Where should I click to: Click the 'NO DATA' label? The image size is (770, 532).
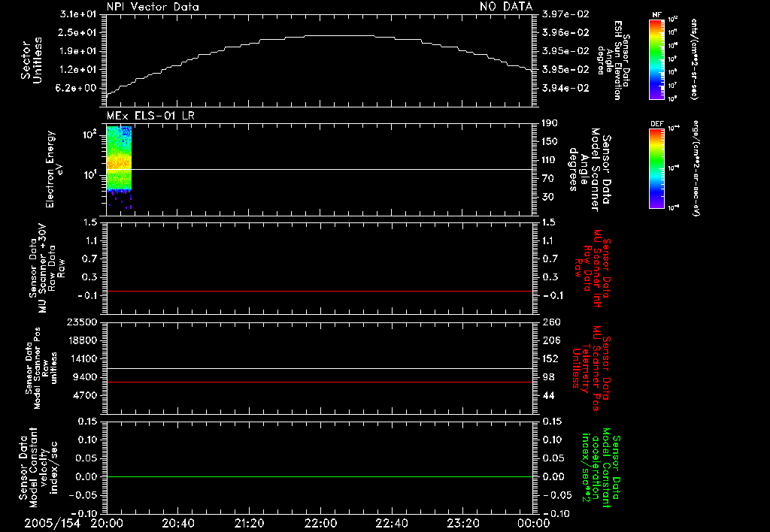506,6
